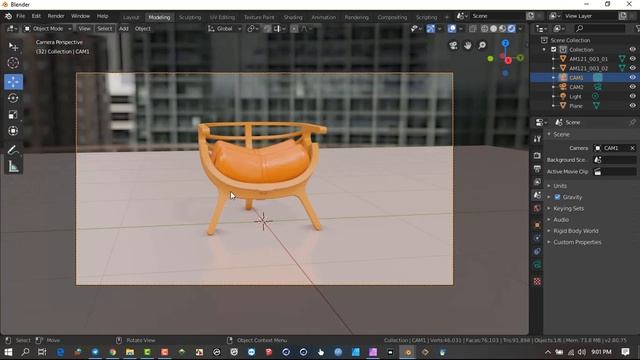
Task: Toggle the camera view button in the viewport
Action: coord(453,45)
